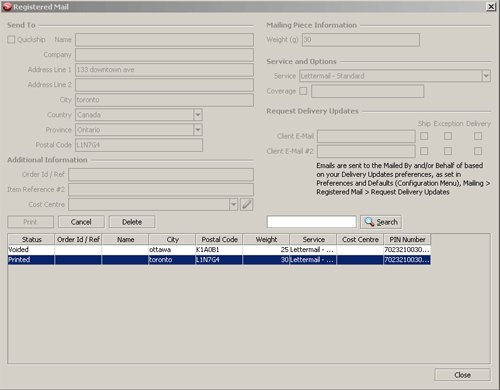The width and height of the screenshot is (500, 390).
Task: Click the Client E-Mail #2 field
Action: (x=366, y=151)
